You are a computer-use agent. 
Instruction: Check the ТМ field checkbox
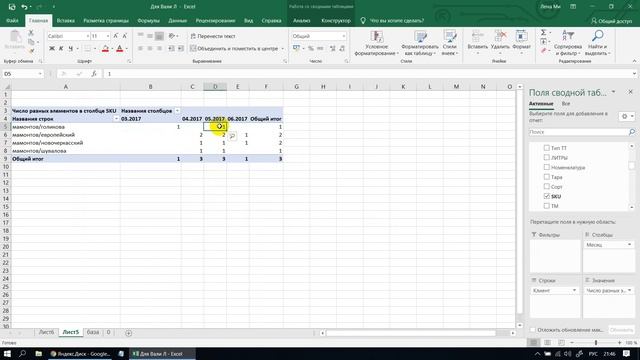547,206
